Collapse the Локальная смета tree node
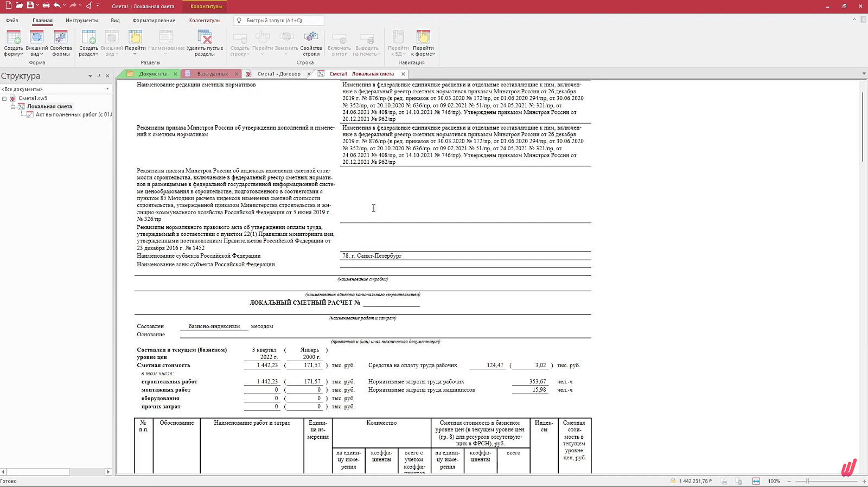Image resolution: width=868 pixels, height=487 pixels. click(x=13, y=107)
